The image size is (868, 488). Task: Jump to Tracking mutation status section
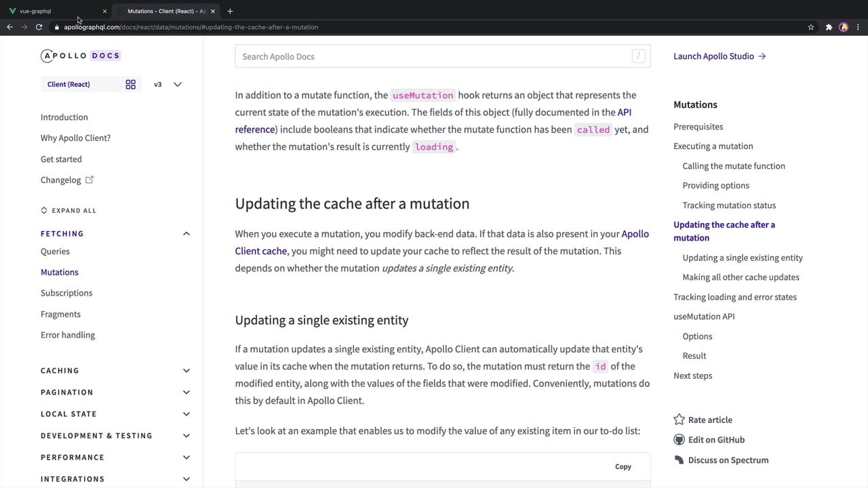point(729,205)
